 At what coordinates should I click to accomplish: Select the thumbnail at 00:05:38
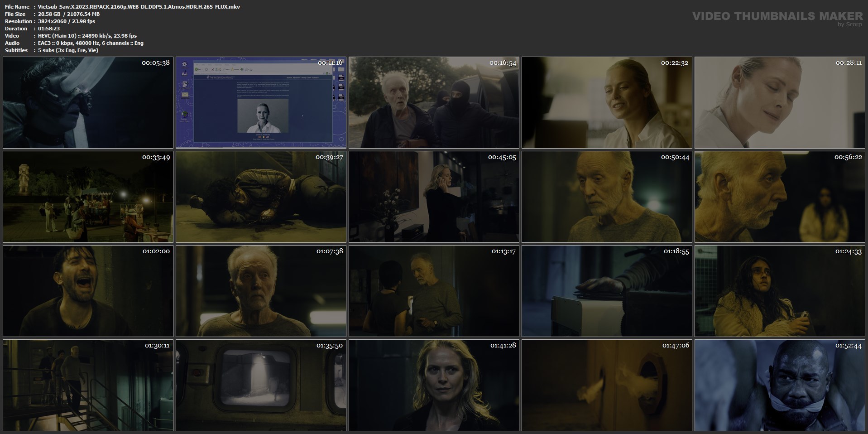point(88,103)
